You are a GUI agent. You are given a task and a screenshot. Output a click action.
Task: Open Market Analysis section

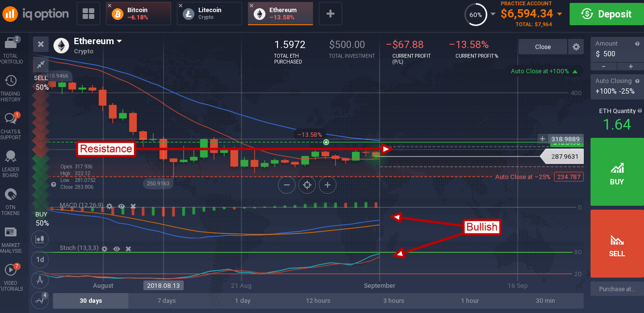pos(11,240)
